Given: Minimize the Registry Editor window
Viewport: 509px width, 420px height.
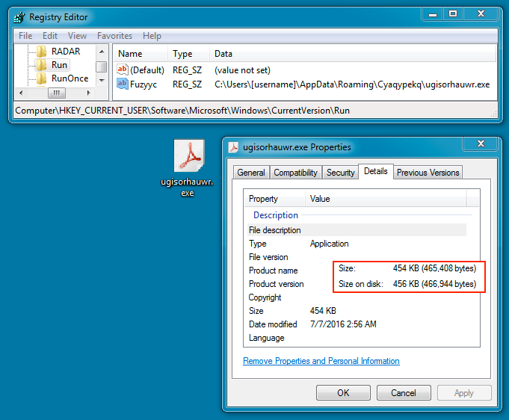Looking at the screenshot, I should 433,14.
